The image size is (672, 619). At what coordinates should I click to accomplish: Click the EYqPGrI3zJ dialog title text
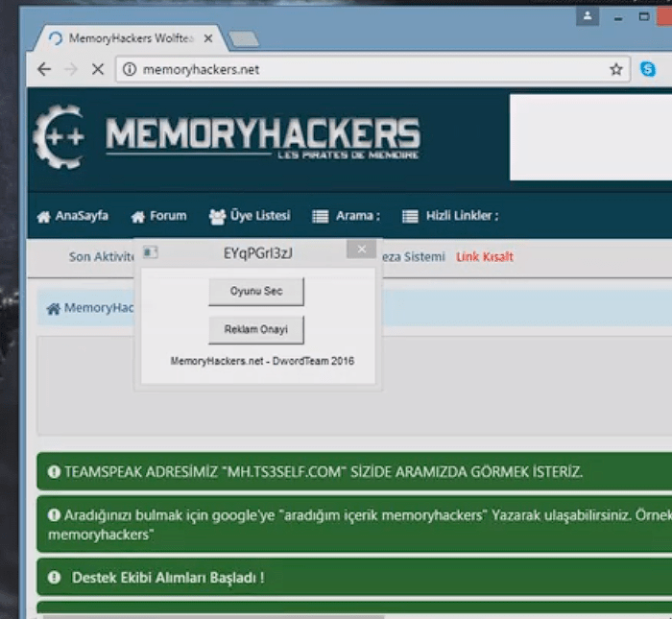(x=258, y=253)
